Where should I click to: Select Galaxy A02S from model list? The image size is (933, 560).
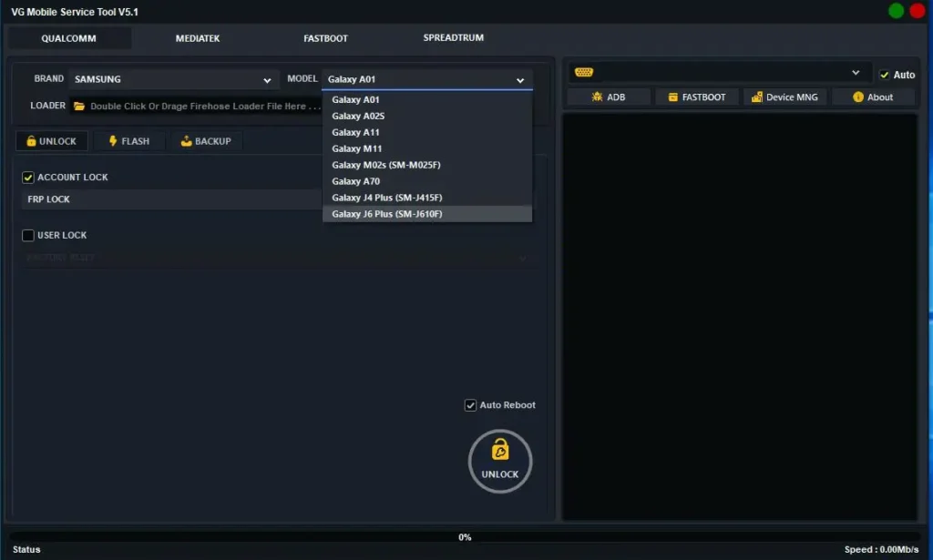pos(427,116)
